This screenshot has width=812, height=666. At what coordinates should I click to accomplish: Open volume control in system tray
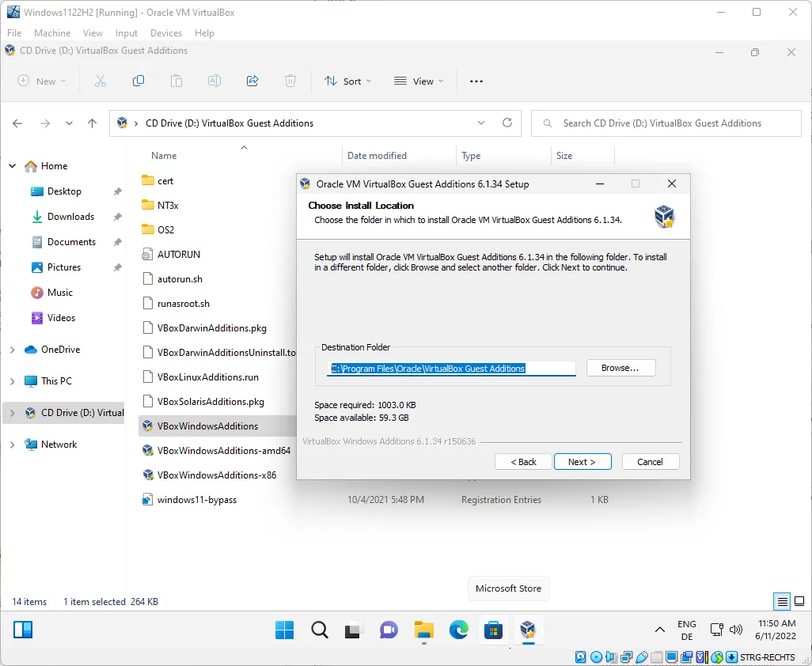(x=735, y=630)
